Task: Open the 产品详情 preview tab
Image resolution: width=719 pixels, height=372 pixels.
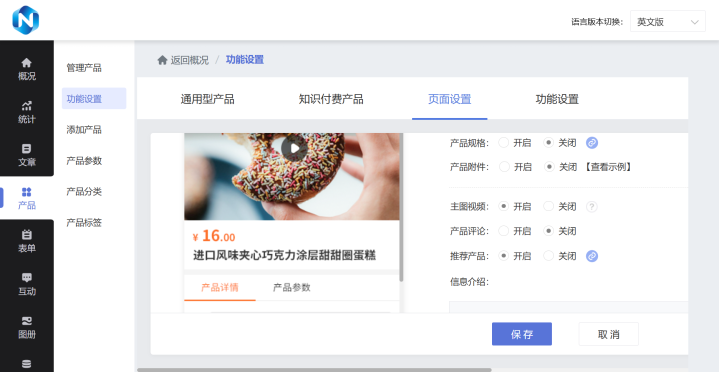Action: 220,288
